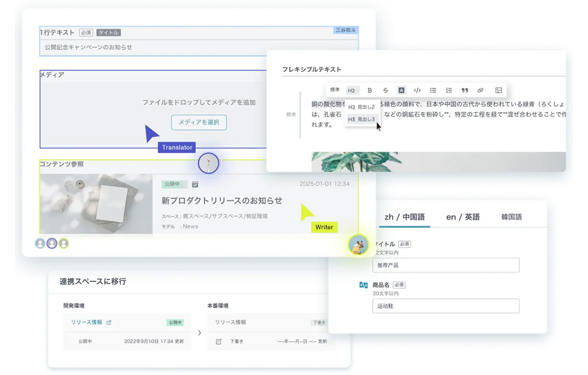The image size is (588, 375).
Task: Click the 必須 badge beside 商品名
Action: pos(399,285)
